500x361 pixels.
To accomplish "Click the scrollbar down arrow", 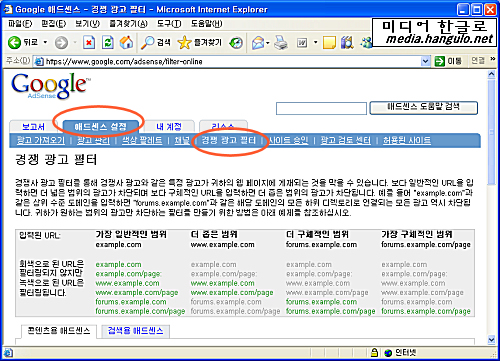I will tap(491, 339).
